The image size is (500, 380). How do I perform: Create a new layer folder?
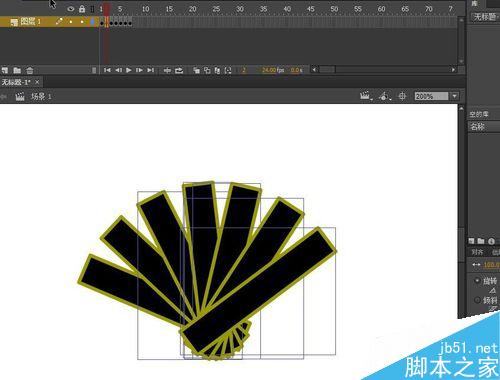click(x=17, y=70)
